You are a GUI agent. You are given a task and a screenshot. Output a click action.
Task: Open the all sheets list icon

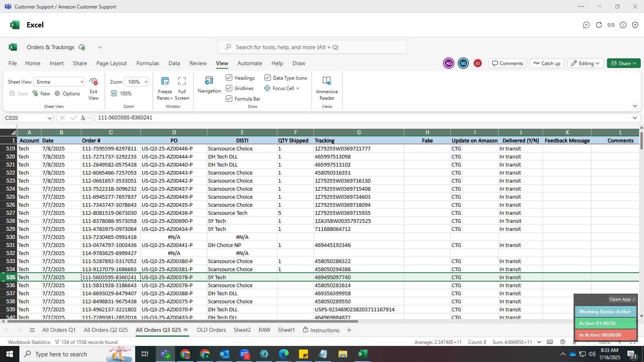coord(32,330)
